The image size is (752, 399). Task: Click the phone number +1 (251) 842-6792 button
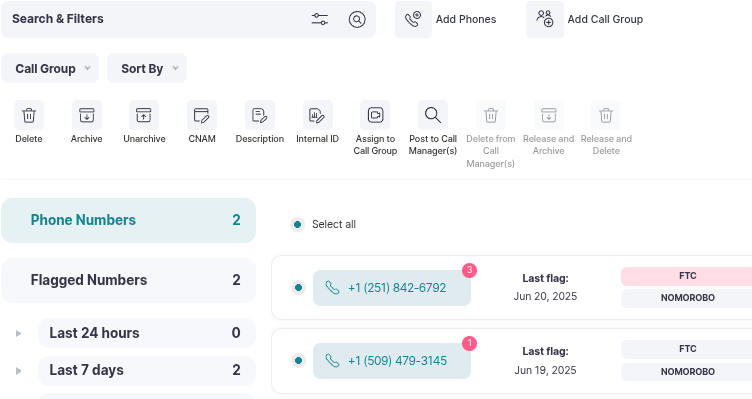[x=392, y=288]
